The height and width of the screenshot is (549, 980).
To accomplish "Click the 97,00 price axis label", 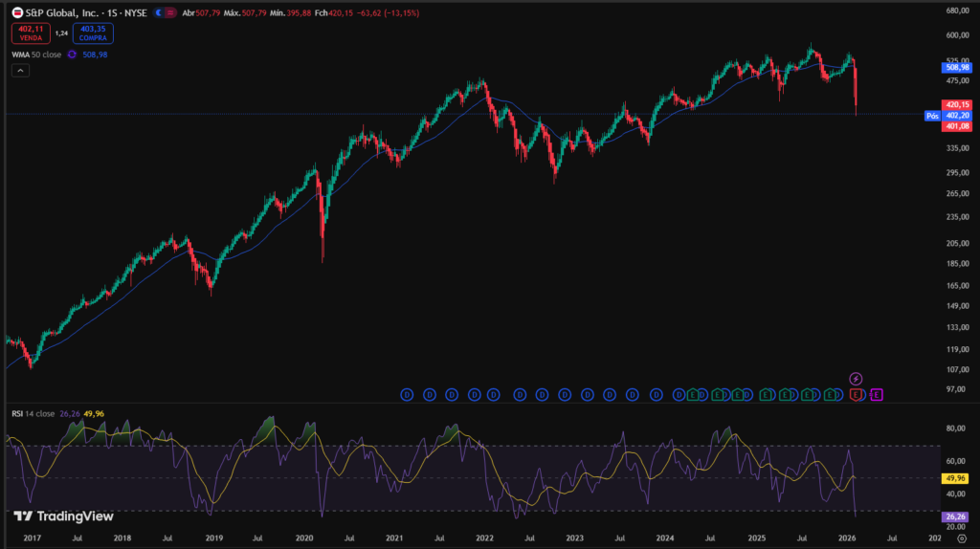I will (x=956, y=389).
